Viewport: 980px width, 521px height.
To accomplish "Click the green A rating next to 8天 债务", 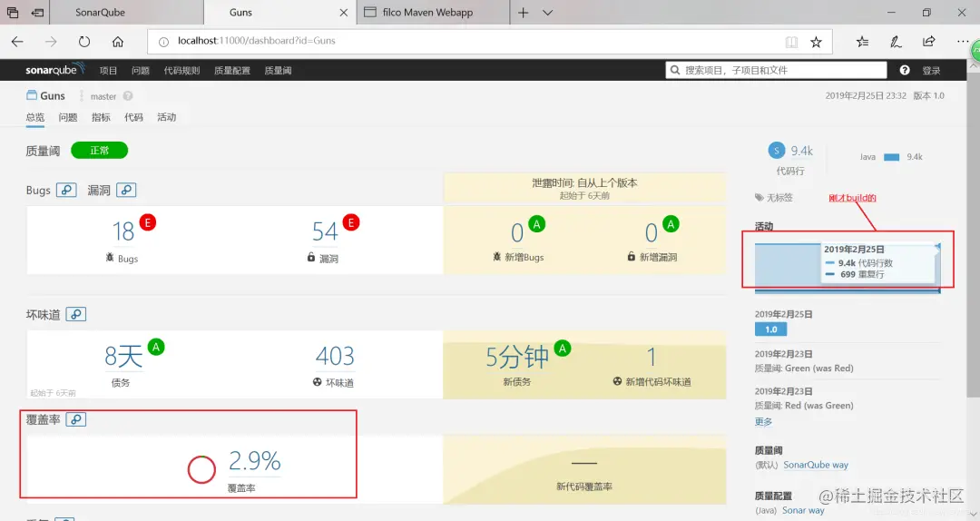I will (x=156, y=347).
